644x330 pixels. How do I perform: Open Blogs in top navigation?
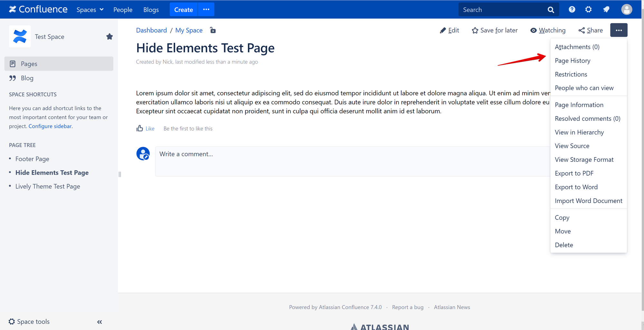click(x=151, y=10)
